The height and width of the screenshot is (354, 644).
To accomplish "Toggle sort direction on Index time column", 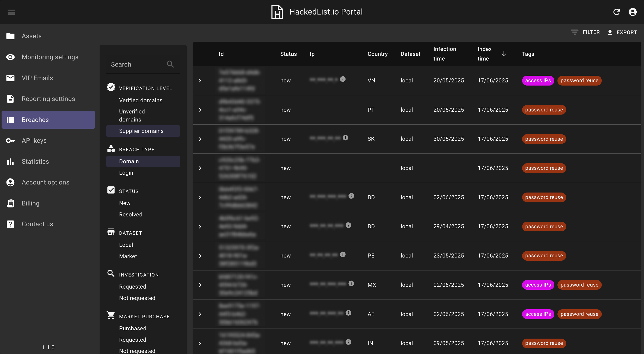I will (x=504, y=54).
